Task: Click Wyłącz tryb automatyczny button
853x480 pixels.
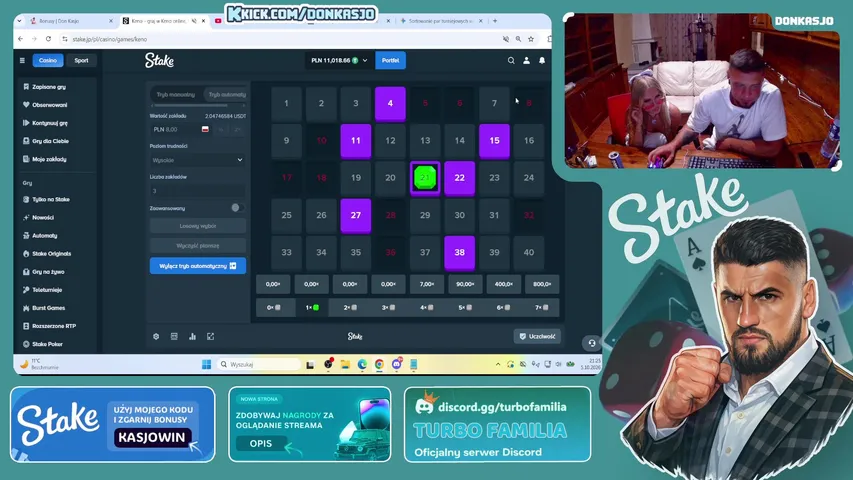Action: tap(197, 266)
